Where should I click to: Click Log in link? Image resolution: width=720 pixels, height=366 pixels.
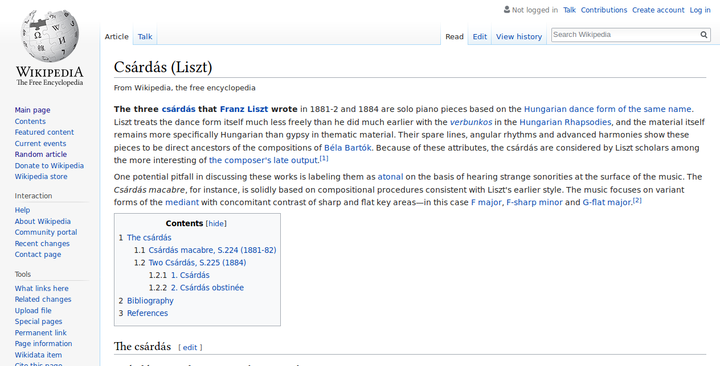point(700,10)
